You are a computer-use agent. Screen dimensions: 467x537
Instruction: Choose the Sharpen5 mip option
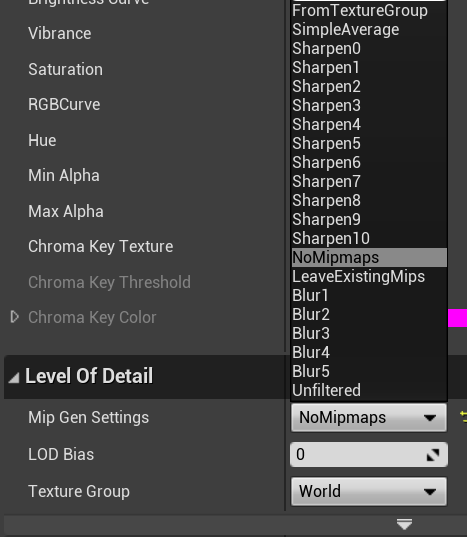tap(369, 143)
